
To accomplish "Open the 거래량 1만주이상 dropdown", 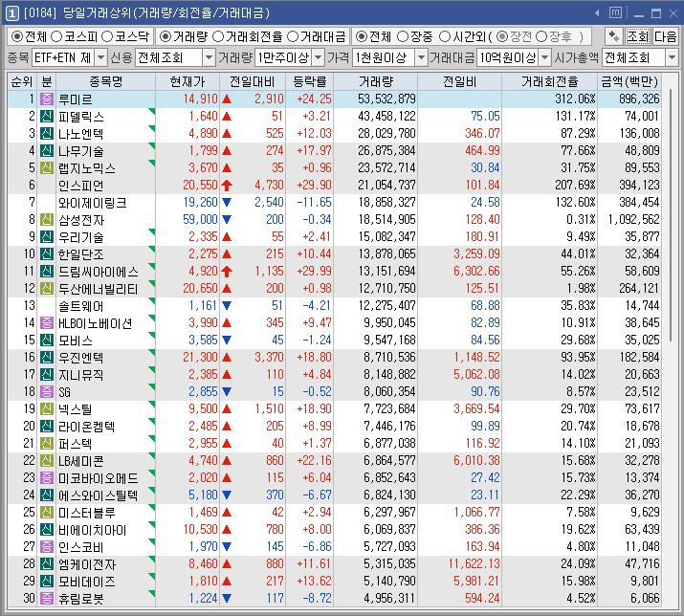I will 319,57.
